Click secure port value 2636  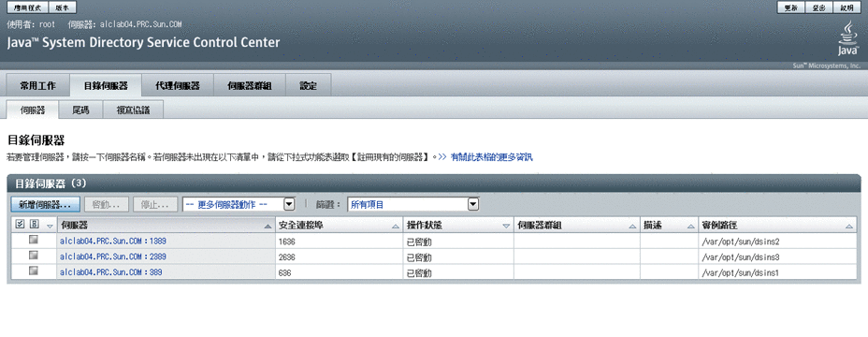point(287,257)
